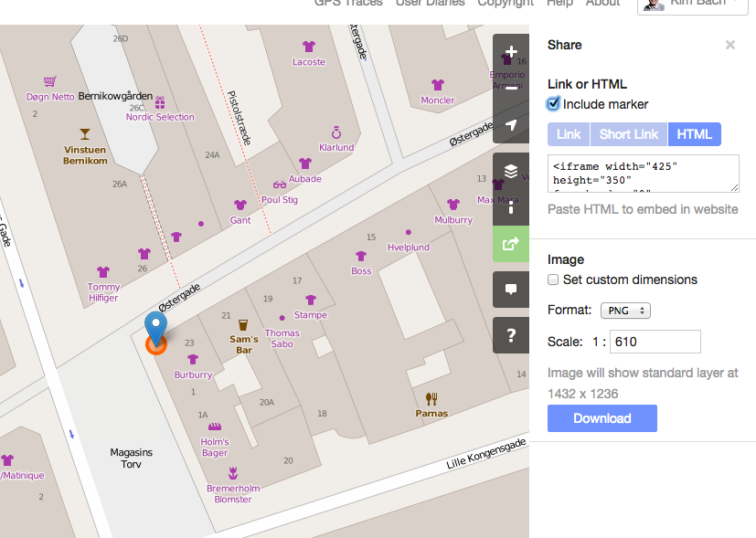Select the Bremerholm Blomster florist icon
This screenshot has width=756, height=538.
point(233,473)
